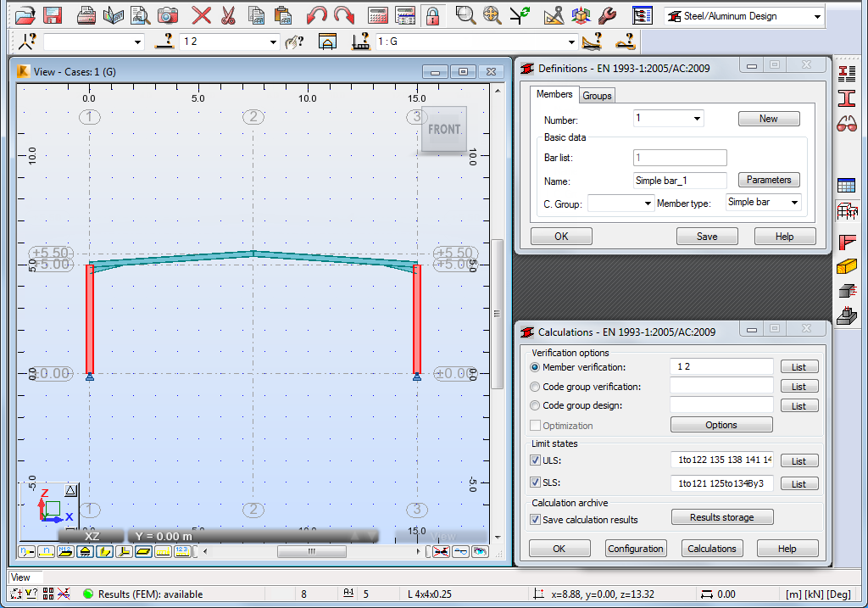Open tools with the red wrench icon
The width and height of the screenshot is (868, 608).
pyautogui.click(x=607, y=15)
